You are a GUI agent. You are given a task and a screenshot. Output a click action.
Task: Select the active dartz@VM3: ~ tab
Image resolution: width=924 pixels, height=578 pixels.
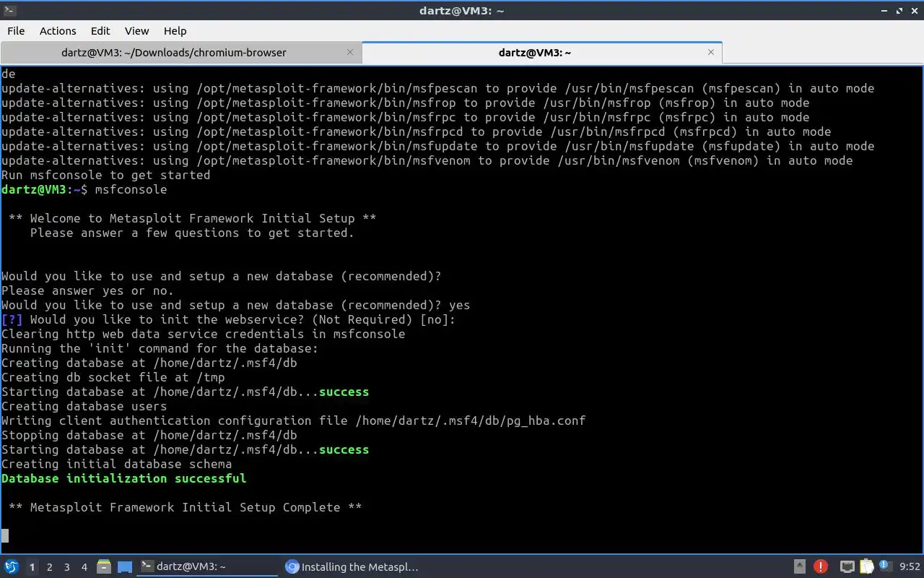click(541, 53)
